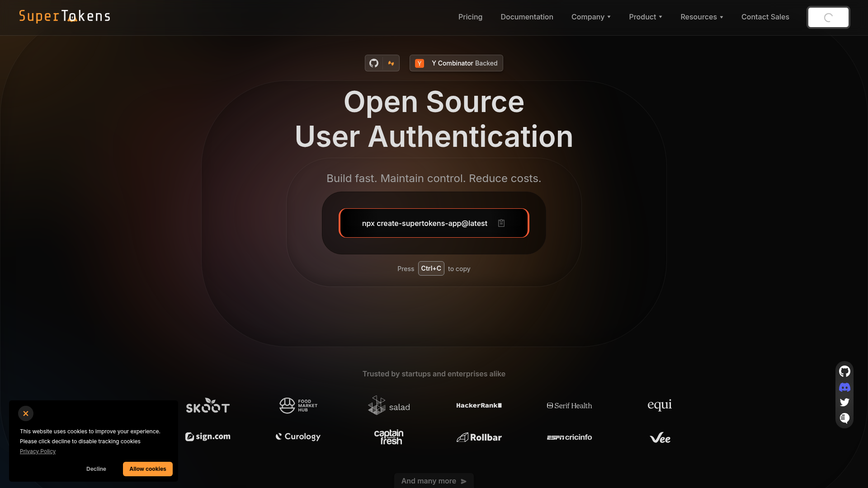Click the npx create-supertokens-app command box
This screenshot has height=488, width=868.
(x=425, y=223)
